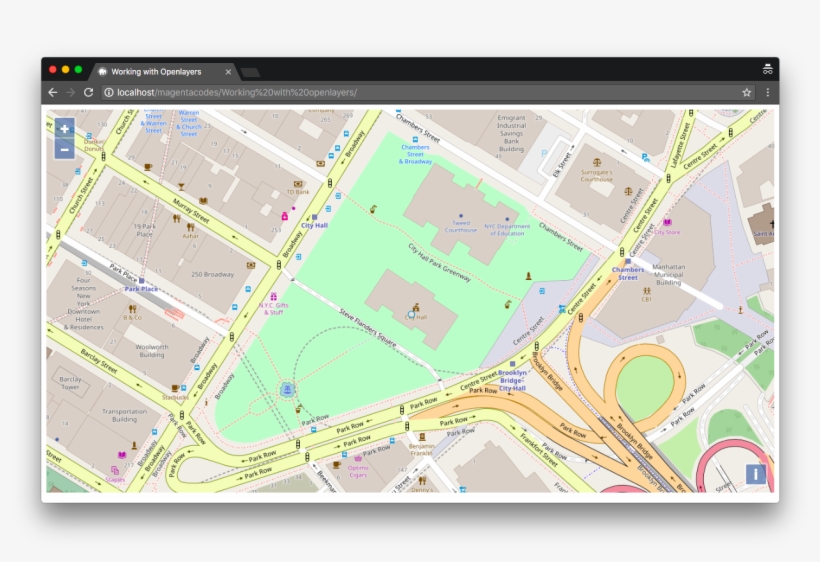Click the fountain icon in the park
The image size is (820, 562).
pyautogui.click(x=288, y=388)
